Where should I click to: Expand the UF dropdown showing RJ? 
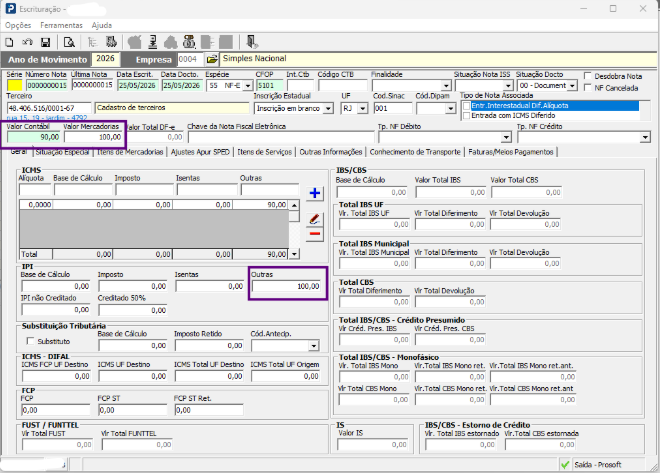click(363, 108)
